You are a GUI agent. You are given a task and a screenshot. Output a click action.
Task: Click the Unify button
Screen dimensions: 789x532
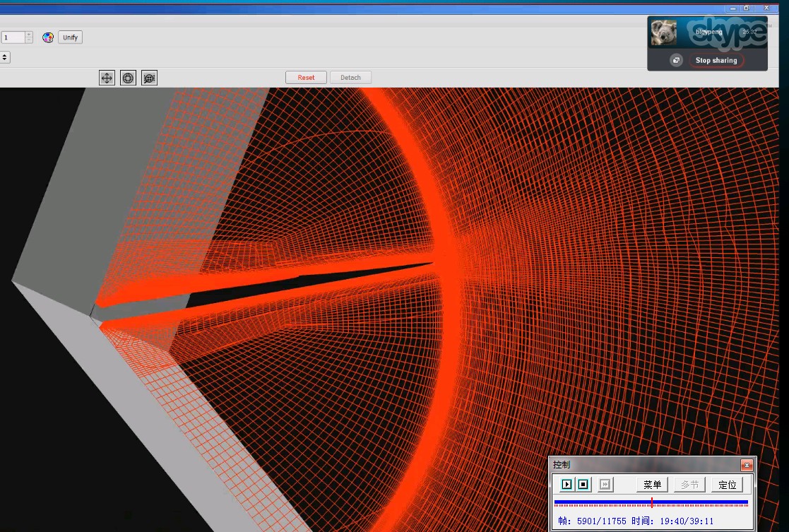pos(70,37)
